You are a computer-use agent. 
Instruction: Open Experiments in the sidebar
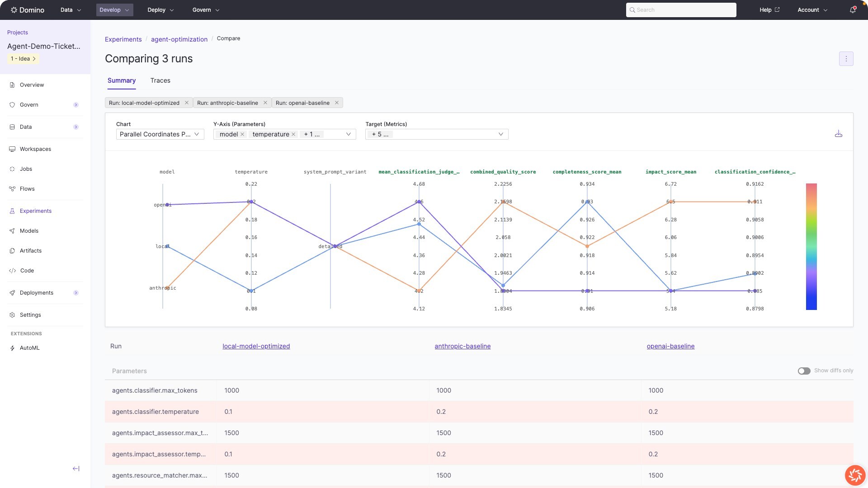click(x=35, y=211)
